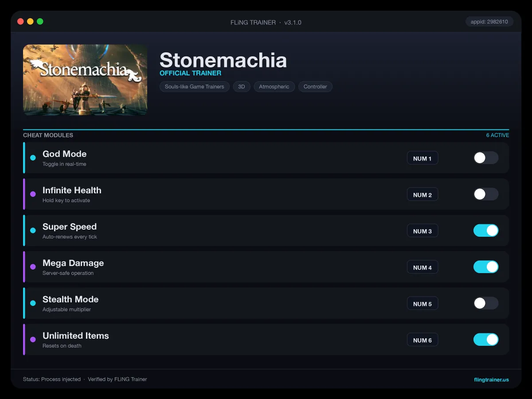Turn off the Unlimited Items toggle
The height and width of the screenshot is (399, 532).
[x=486, y=340]
